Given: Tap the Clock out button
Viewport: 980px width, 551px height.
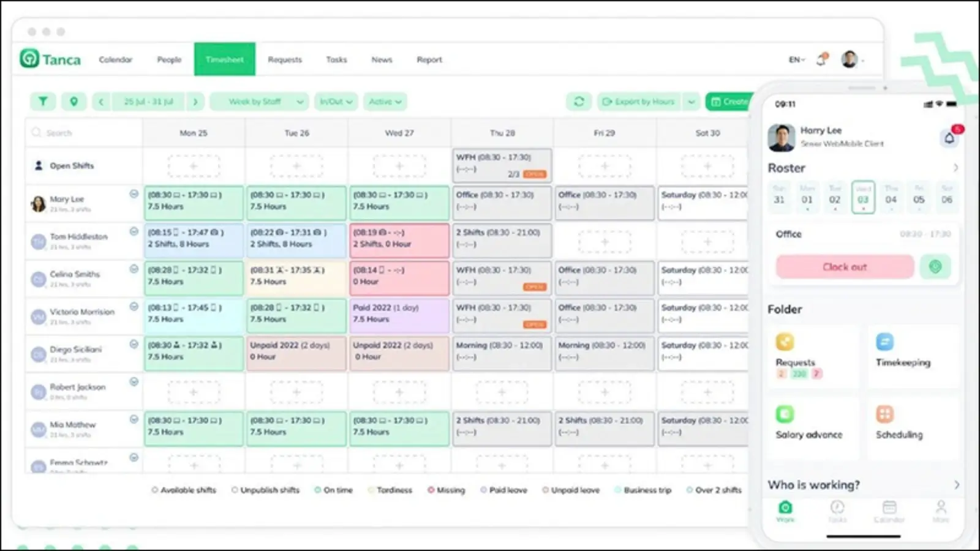Looking at the screenshot, I should [845, 267].
